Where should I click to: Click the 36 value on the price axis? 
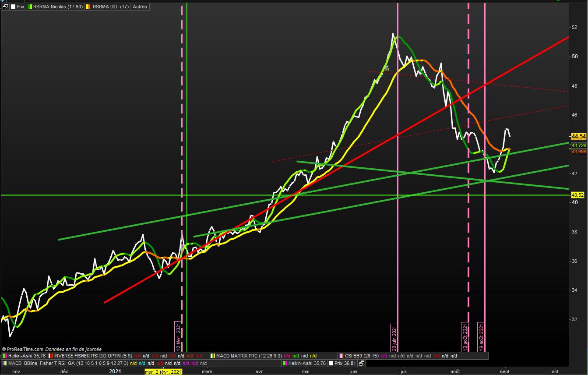click(x=574, y=261)
